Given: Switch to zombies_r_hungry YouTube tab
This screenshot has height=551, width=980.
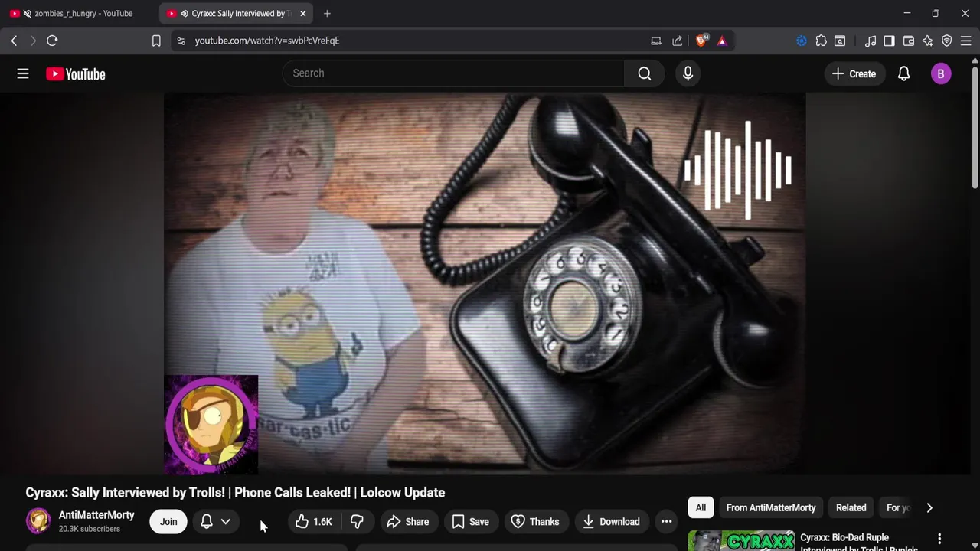Looking at the screenshot, I should click(77, 13).
